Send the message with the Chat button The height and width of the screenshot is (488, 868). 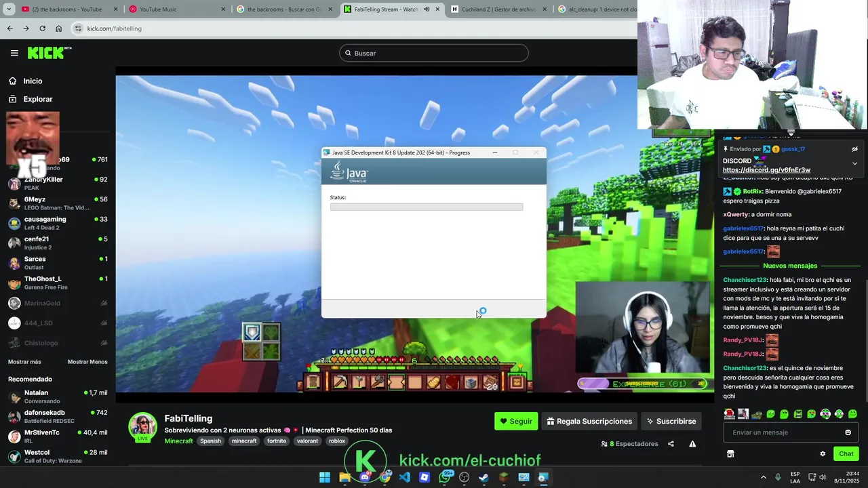point(846,454)
